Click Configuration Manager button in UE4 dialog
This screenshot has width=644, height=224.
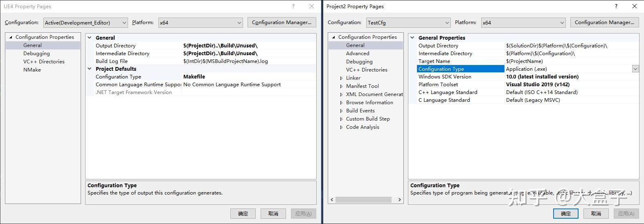click(281, 22)
